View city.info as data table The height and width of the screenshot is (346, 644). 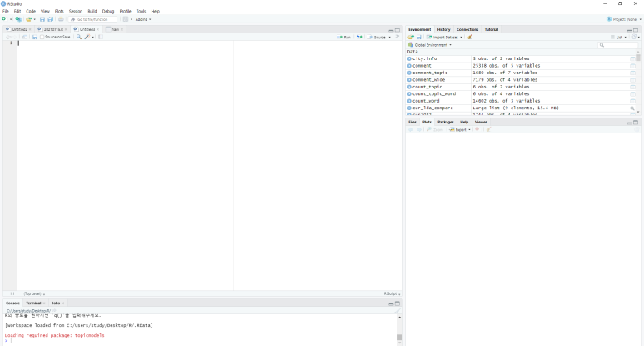pos(632,58)
